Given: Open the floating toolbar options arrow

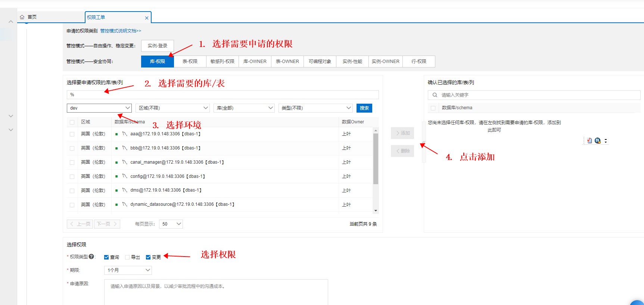Looking at the screenshot, I should 606,141.
